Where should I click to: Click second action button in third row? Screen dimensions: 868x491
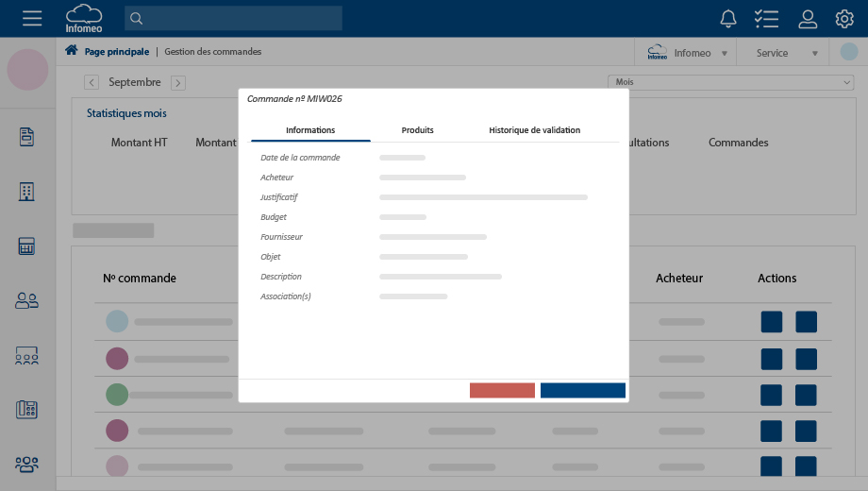[806, 395]
